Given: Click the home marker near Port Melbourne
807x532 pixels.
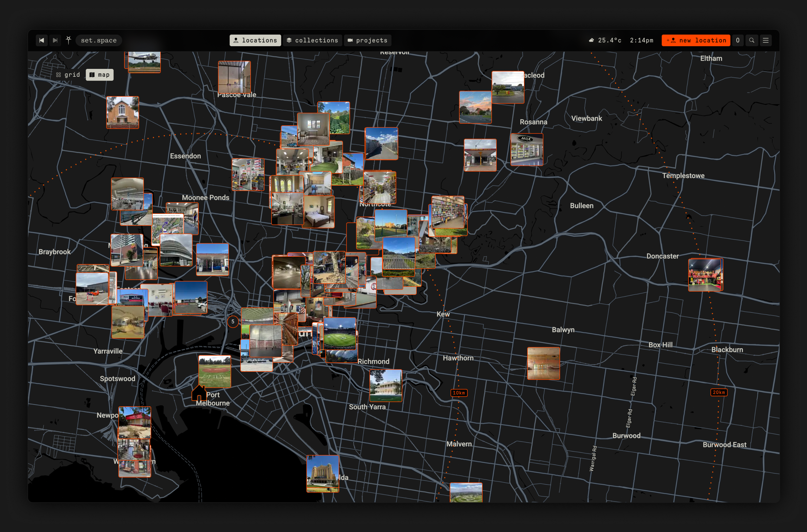Looking at the screenshot, I should 199,393.
